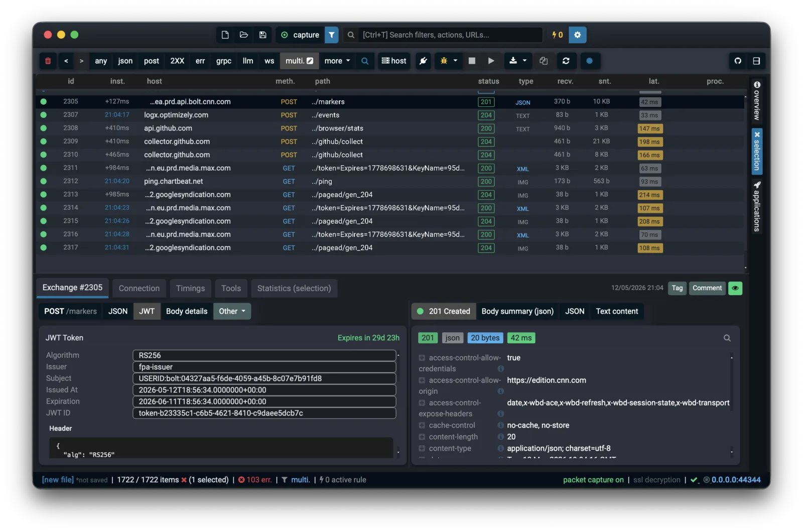Show info for content-type header

tap(500, 448)
